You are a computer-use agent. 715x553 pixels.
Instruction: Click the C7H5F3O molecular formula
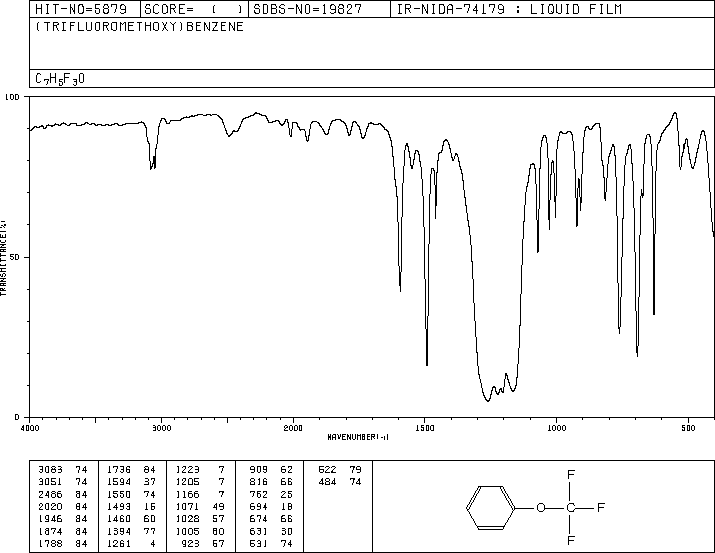[x=60, y=79]
